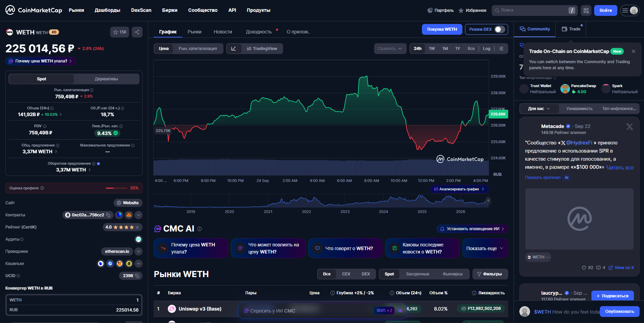Viewport: 644px width, 323px height.
Task: Click the share icon next to WETH
Action: (137, 32)
